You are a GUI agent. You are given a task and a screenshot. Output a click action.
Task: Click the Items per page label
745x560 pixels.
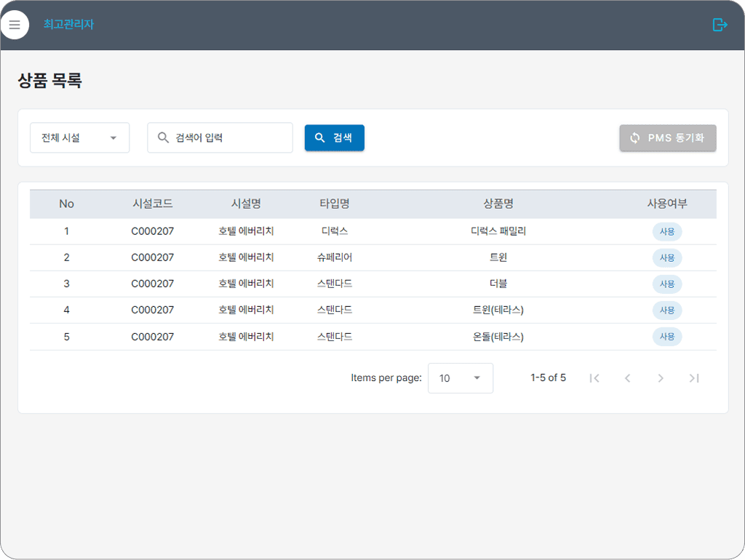pyautogui.click(x=386, y=377)
